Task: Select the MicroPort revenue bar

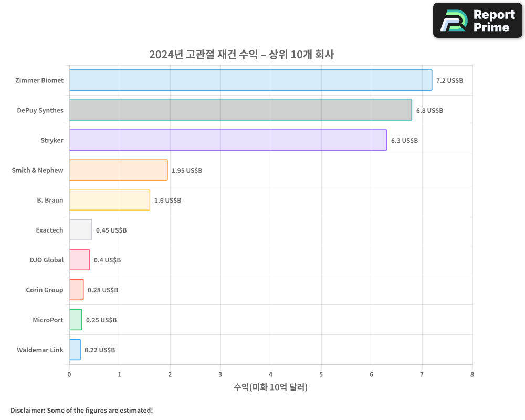Action: [75, 320]
